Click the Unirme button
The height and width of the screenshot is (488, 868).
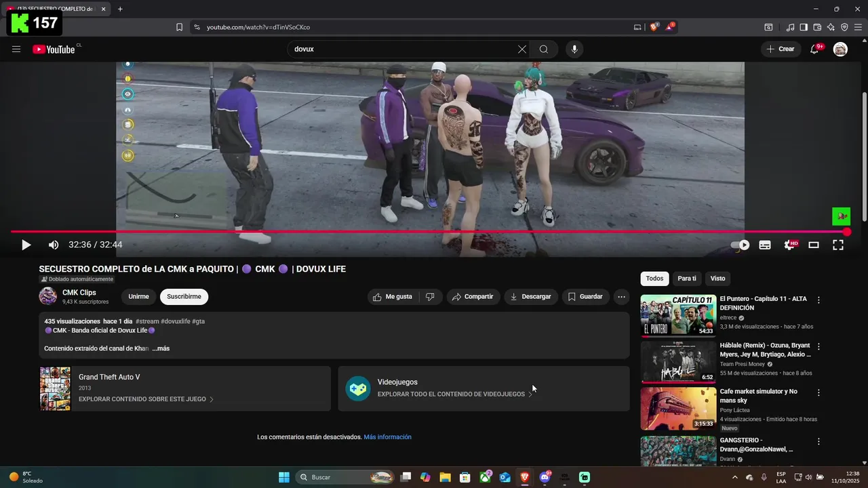[x=138, y=296]
